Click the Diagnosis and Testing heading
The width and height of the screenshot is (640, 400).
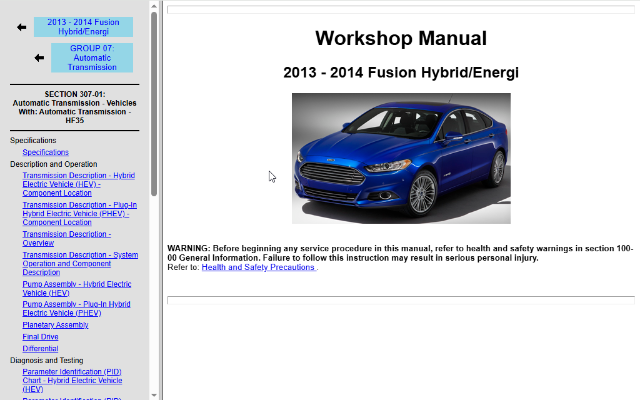coord(47,360)
